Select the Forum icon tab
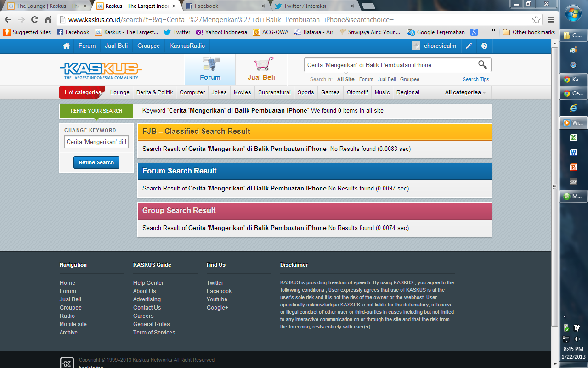 [210, 69]
